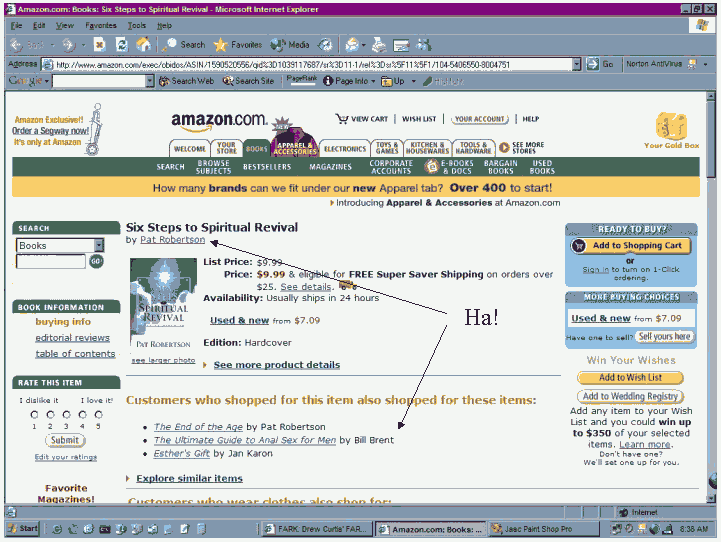Click the Search magnifier toolbar icon
Image resolution: width=721 pixels, height=542 pixels.
(x=170, y=45)
